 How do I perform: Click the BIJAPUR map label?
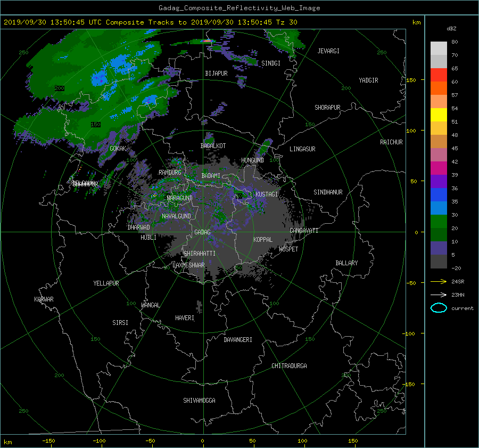216,74
